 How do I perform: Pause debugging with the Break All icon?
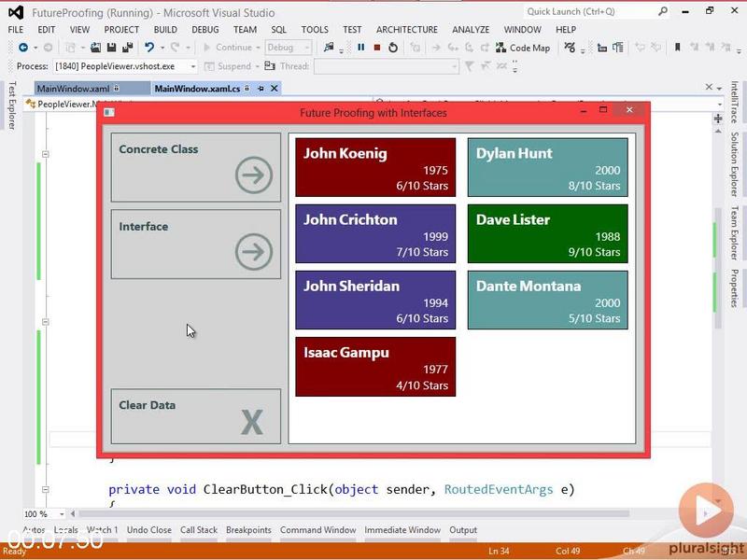click(361, 48)
